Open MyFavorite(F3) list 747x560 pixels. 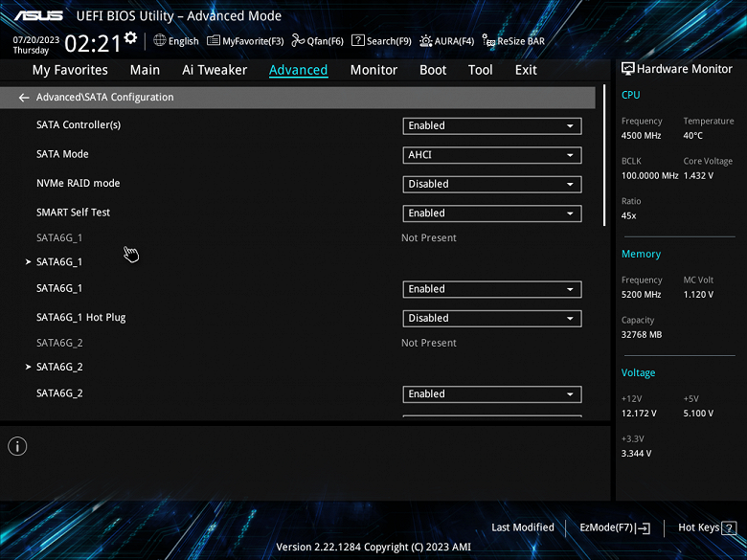(245, 41)
